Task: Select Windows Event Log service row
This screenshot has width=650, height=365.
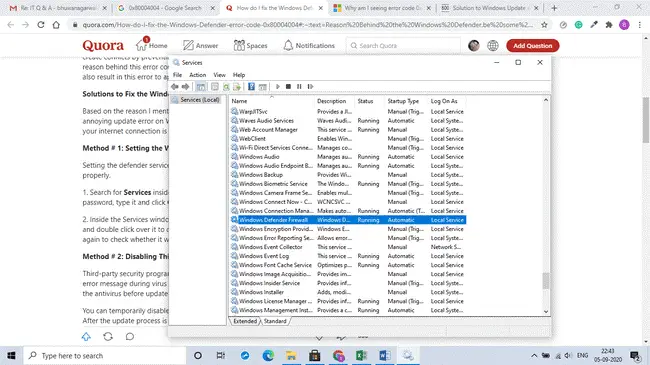Action: [348, 256]
